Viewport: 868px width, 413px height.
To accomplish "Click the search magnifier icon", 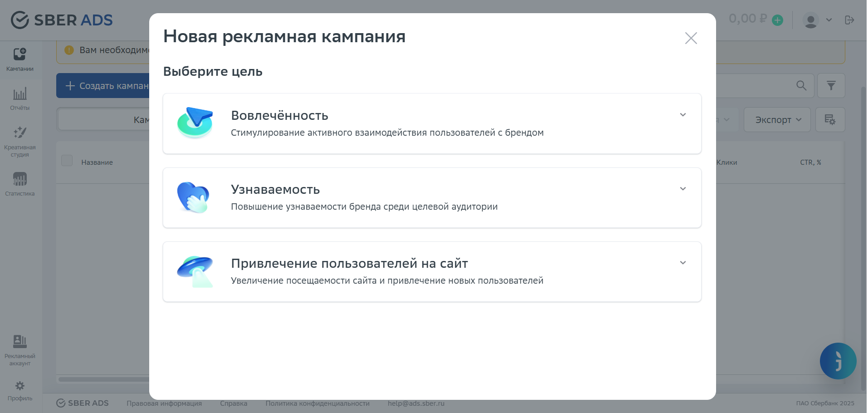I will pyautogui.click(x=800, y=85).
